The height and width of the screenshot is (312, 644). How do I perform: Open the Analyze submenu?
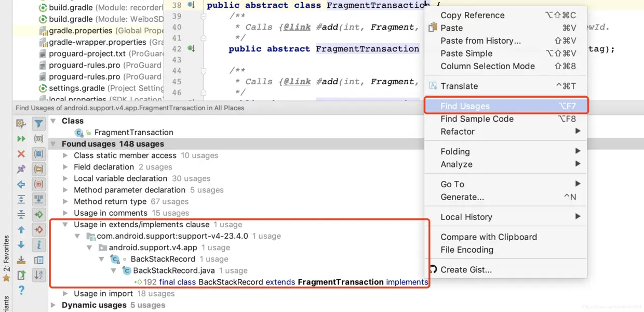(506, 164)
